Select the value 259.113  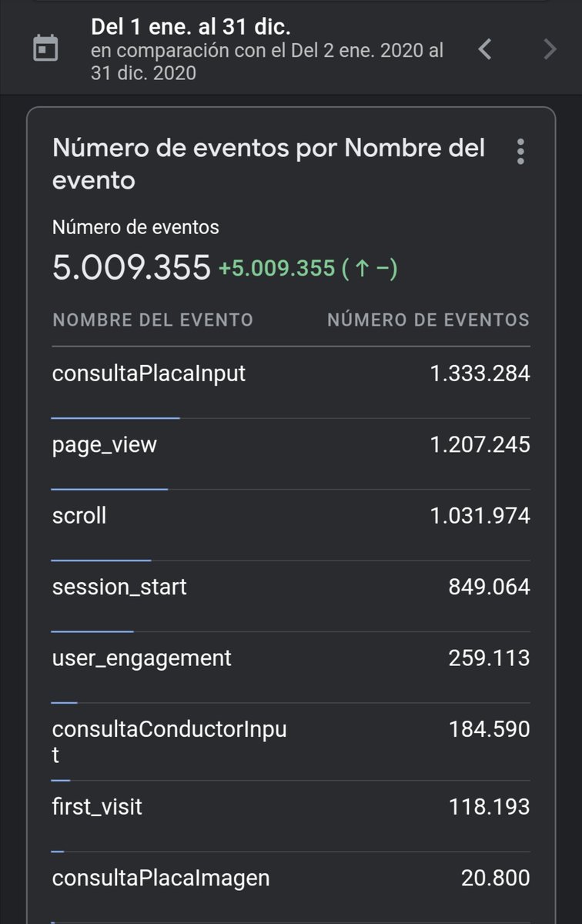coord(490,658)
